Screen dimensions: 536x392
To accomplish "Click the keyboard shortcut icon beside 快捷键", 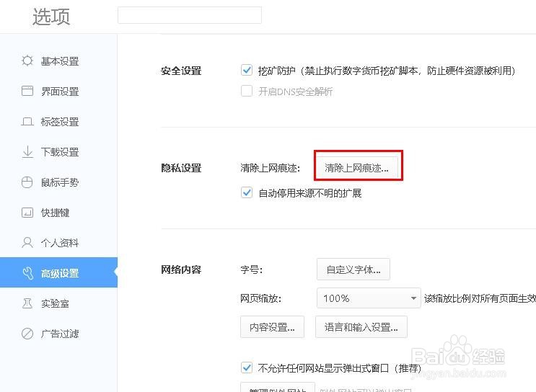I will click(27, 213).
